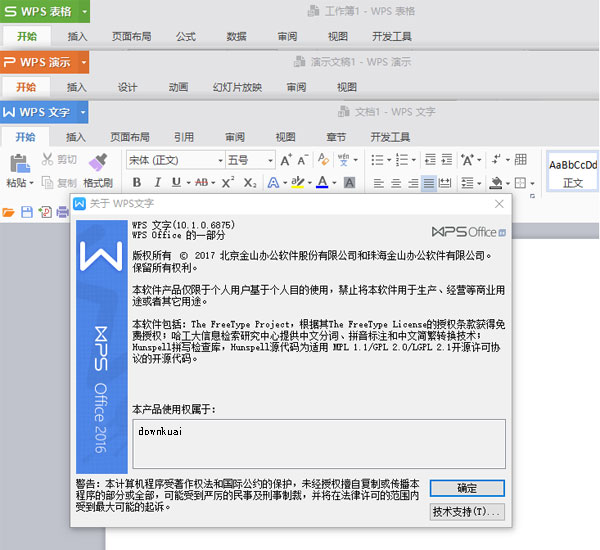Image resolution: width=600 pixels, height=550 pixels.
Task: Click the decrease indent icon
Action: coord(430,160)
